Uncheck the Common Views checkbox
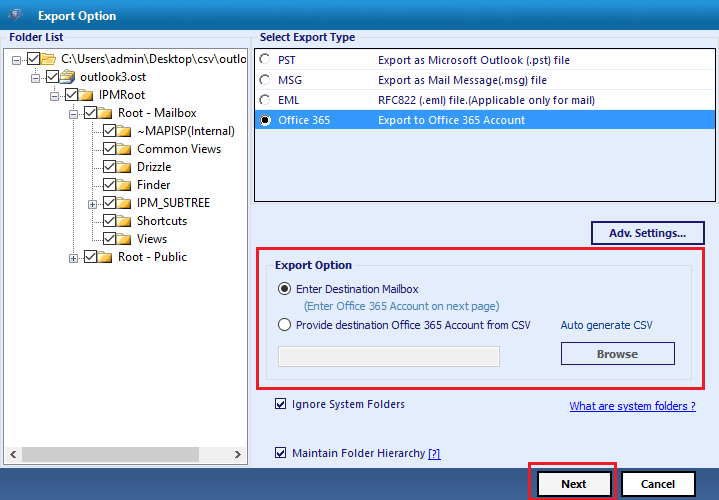The image size is (719, 500). (109, 149)
